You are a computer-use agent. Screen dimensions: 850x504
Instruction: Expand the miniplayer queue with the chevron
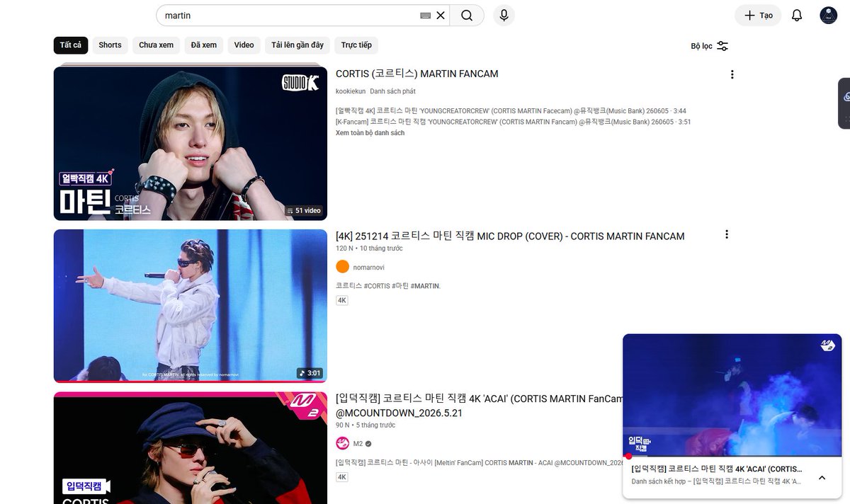[822, 478]
